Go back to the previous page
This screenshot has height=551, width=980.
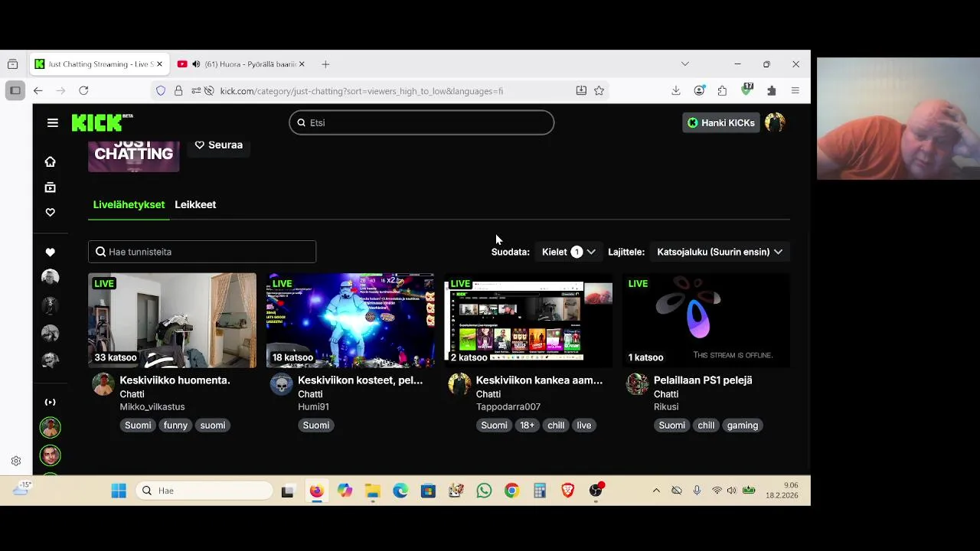pos(38,90)
